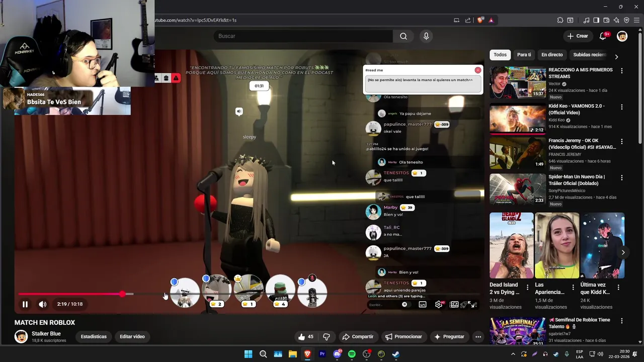Open Semifinal De Roblox Tiene Talento video
The image size is (644, 362).
tap(518, 331)
